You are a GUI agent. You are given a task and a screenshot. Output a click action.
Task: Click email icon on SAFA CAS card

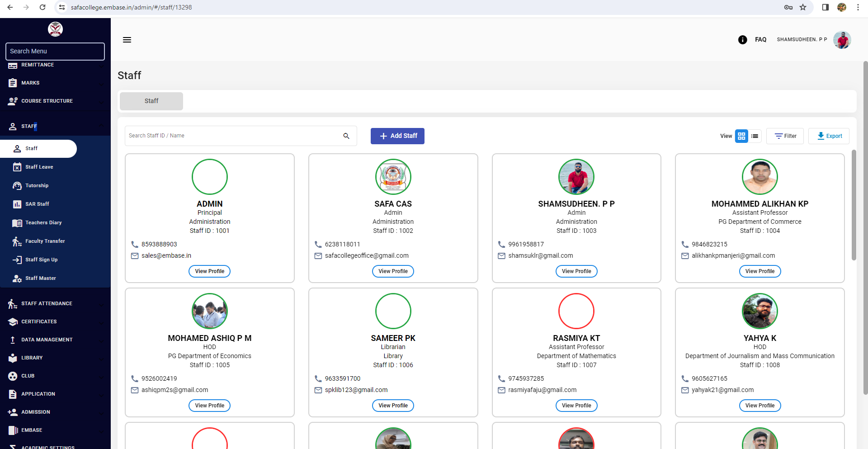[x=318, y=255]
